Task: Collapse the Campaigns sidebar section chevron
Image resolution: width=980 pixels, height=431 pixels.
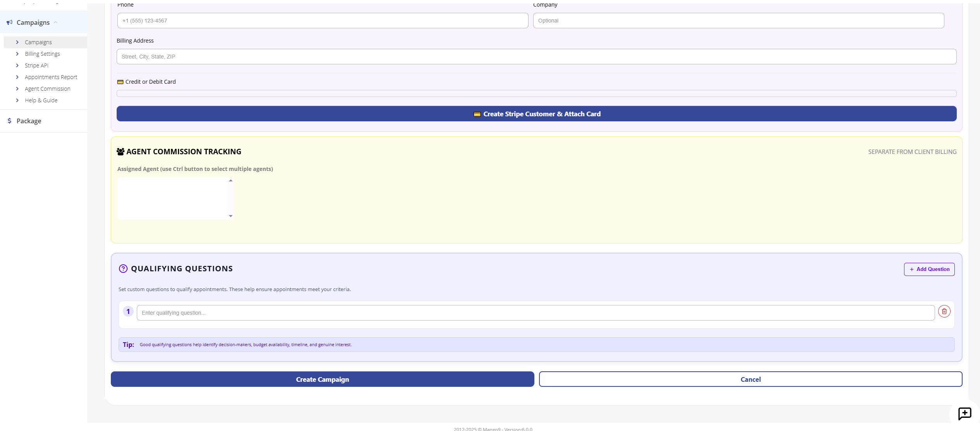Action: pos(56,22)
